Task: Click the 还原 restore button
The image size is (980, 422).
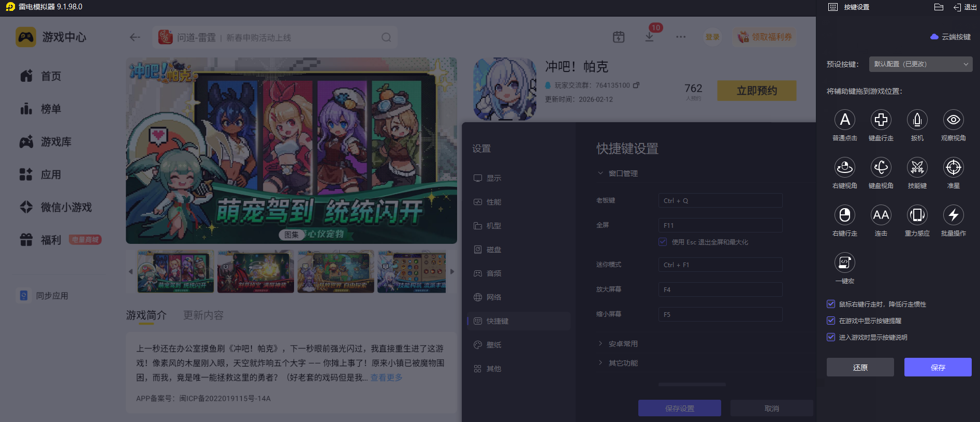Action: point(860,367)
